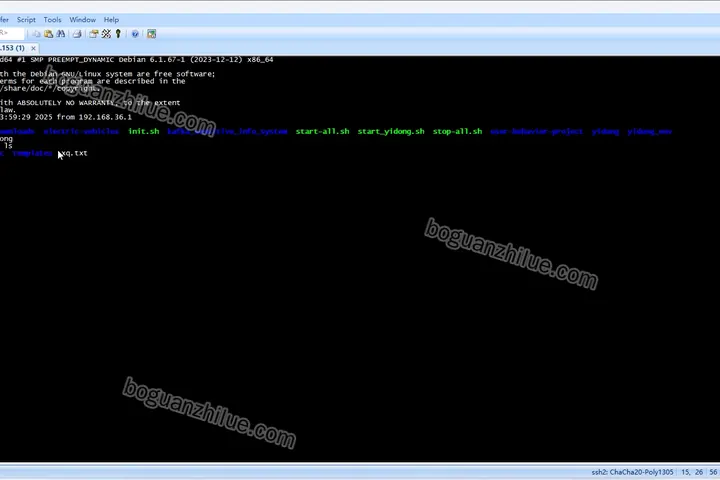Click the Paste clipboard icon

pos(49,34)
